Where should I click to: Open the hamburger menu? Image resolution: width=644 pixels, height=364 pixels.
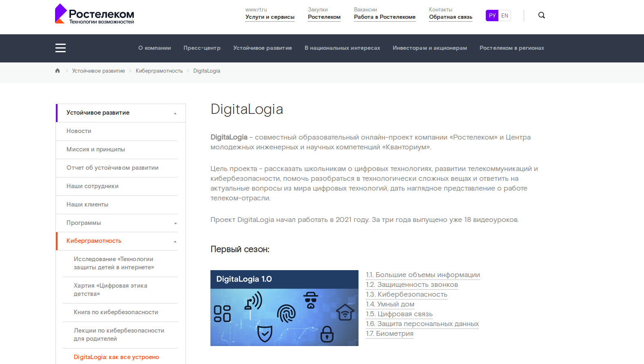click(x=60, y=48)
